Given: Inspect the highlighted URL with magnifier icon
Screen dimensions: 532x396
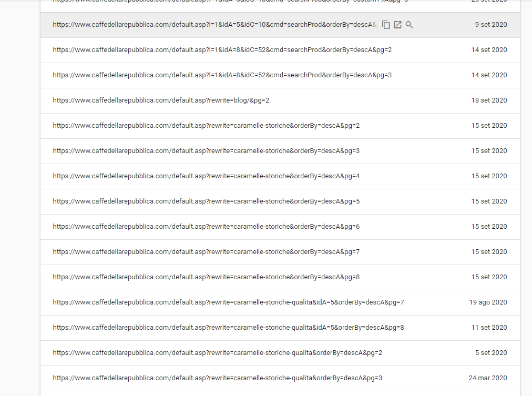Looking at the screenshot, I should pos(409,25).
